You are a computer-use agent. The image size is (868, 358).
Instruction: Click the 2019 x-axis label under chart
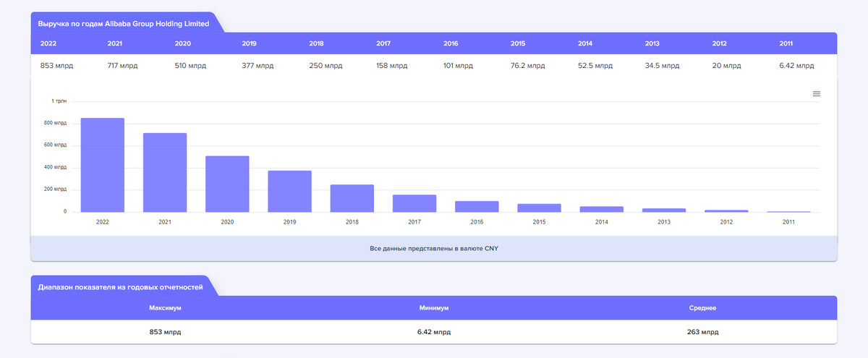point(289,222)
